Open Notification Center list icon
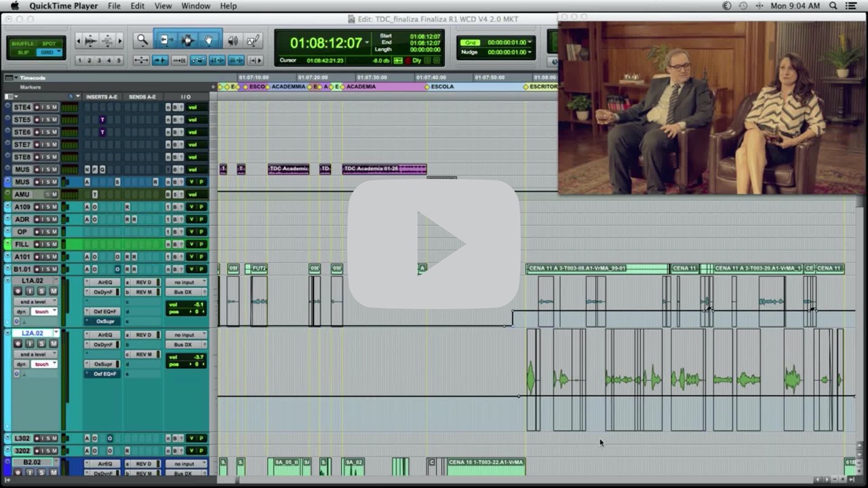This screenshot has width=868, height=488. [x=851, y=6]
